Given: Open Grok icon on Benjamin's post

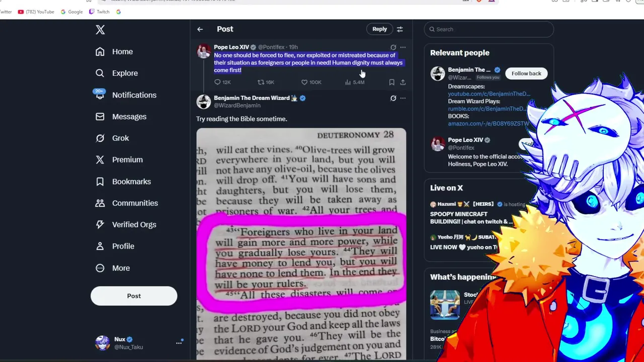Looking at the screenshot, I should pos(393,98).
